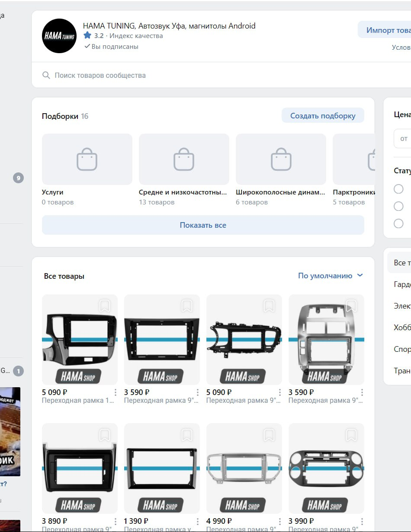This screenshot has height=532, width=411.
Task: Bookmark the product priced 3 990 ₽
Action: (351, 435)
